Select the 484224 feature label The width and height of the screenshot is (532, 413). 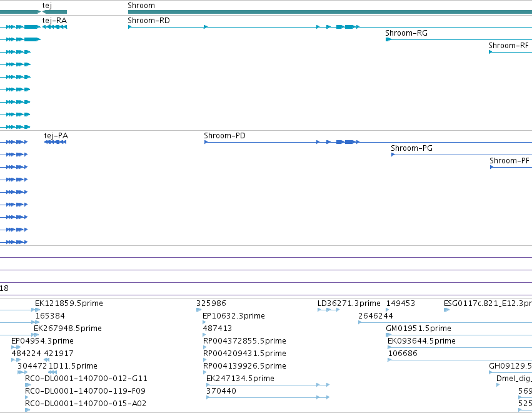pyautogui.click(x=26, y=354)
